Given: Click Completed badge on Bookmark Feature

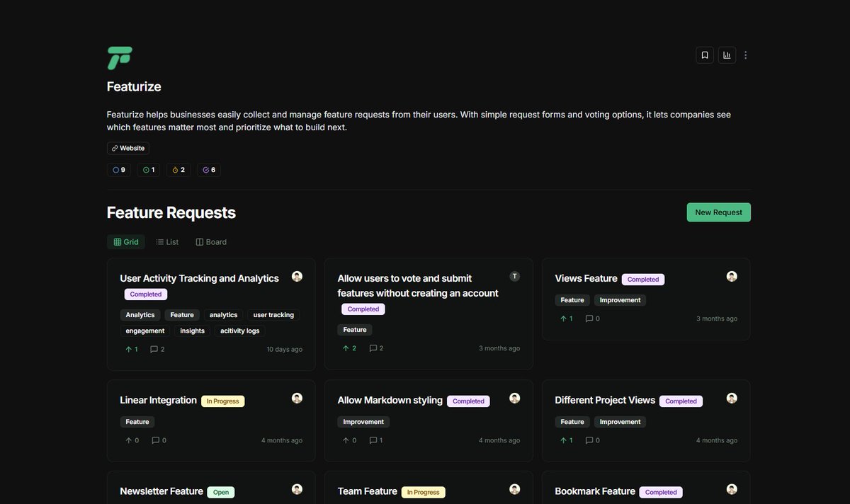Looking at the screenshot, I should point(661,492).
